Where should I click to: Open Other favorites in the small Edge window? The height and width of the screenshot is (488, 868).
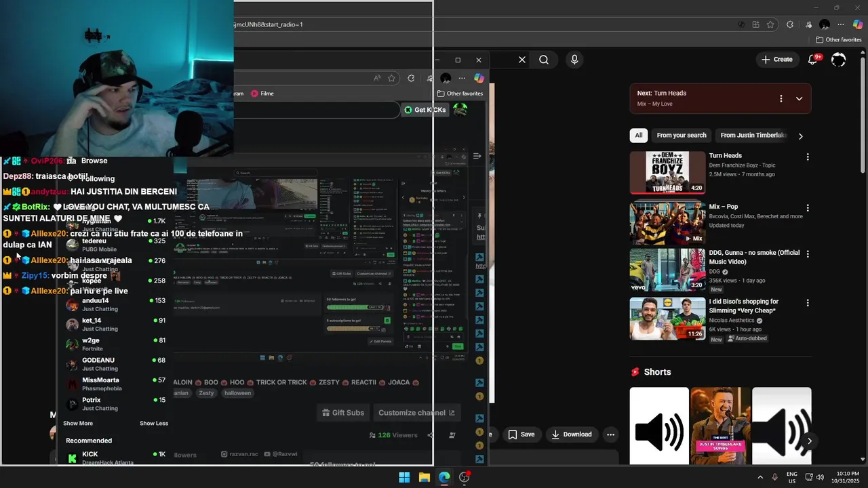460,94
